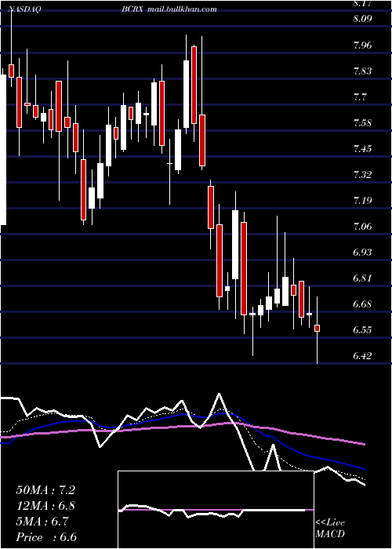Click the 6.81 price axis label
The image size is (392, 549).
tap(364, 278)
